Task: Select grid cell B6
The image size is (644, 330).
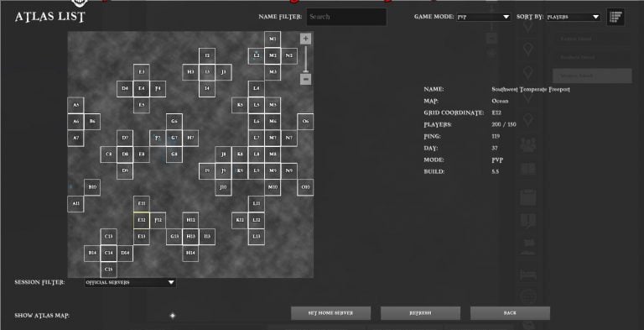Action: [x=92, y=122]
